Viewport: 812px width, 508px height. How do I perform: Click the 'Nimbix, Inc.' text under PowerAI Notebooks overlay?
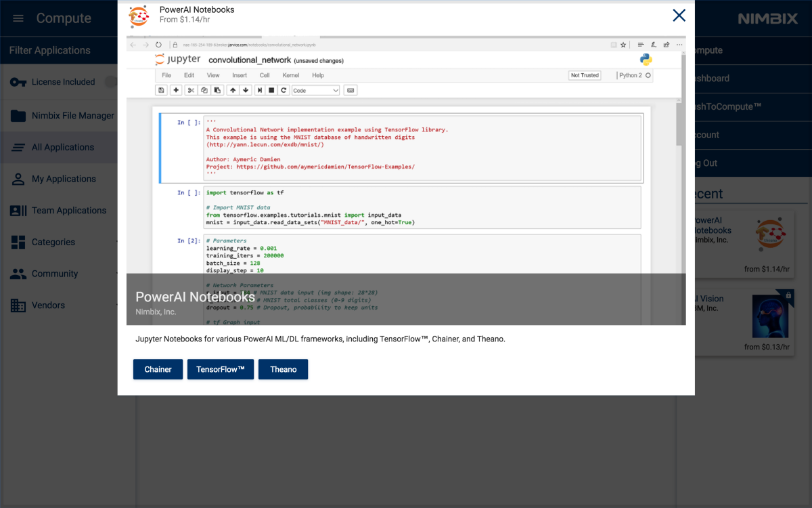156,312
